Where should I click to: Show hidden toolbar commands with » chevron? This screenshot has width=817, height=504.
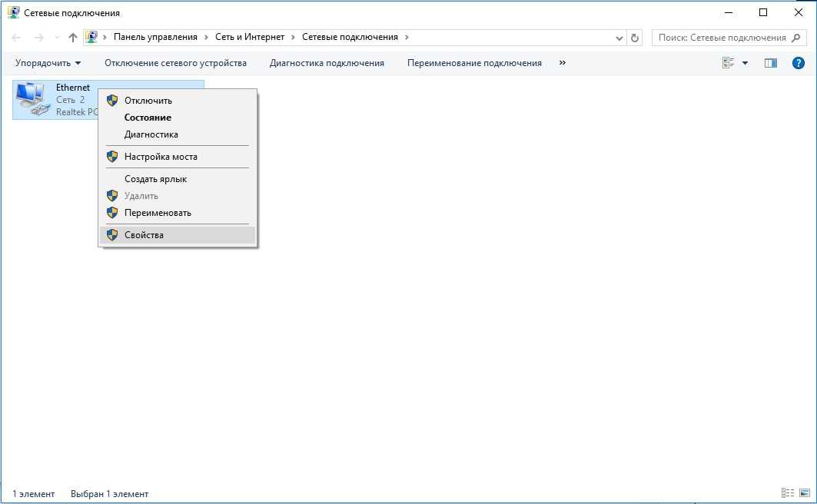pyautogui.click(x=563, y=63)
